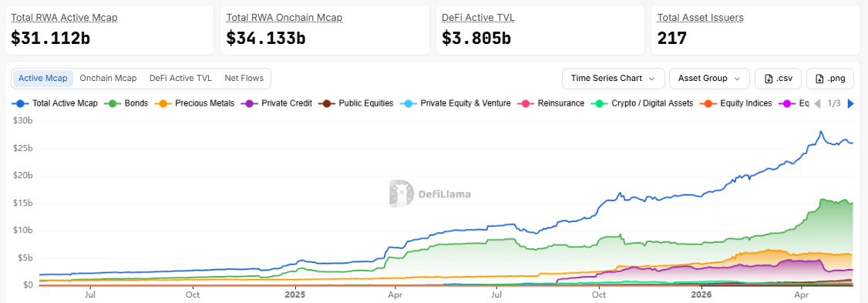The width and height of the screenshot is (868, 303).
Task: Click the Total RWA Onchain Mcap label
Action: pyautogui.click(x=284, y=18)
